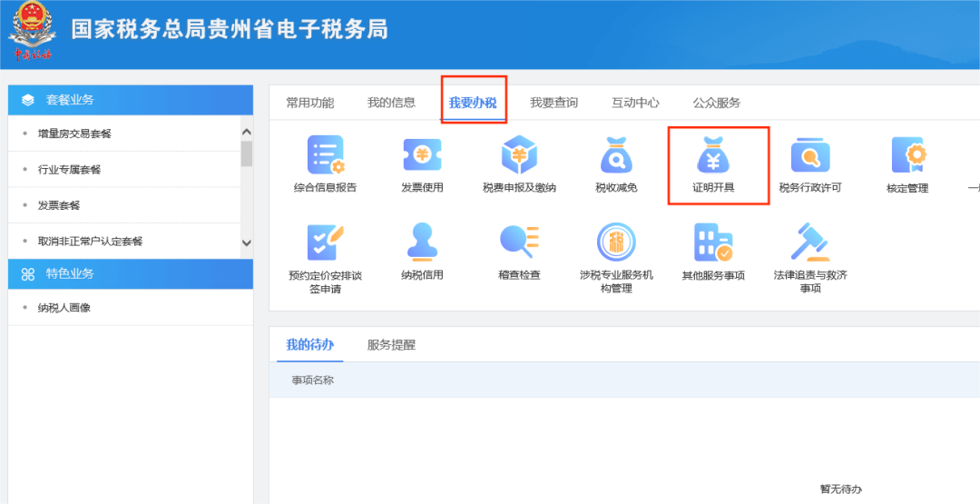Open 取消非正常户认定套餐 link
The height and width of the screenshot is (504, 980).
90,242
